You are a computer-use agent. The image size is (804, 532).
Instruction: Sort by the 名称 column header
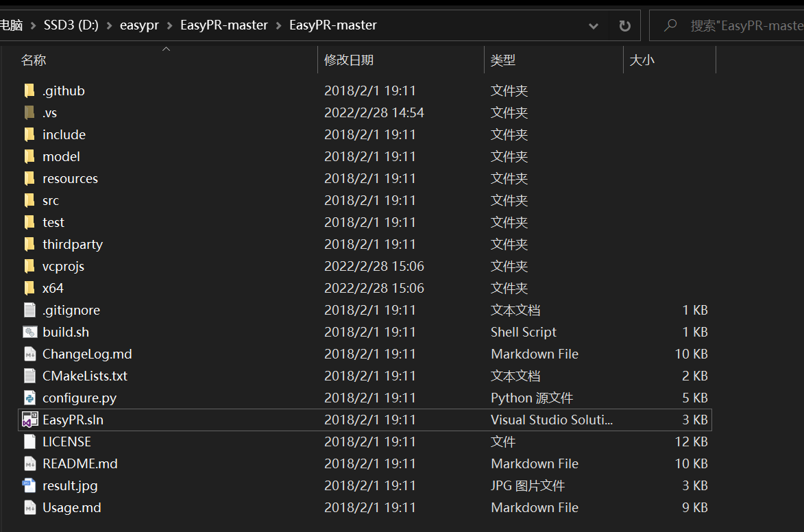[34, 60]
